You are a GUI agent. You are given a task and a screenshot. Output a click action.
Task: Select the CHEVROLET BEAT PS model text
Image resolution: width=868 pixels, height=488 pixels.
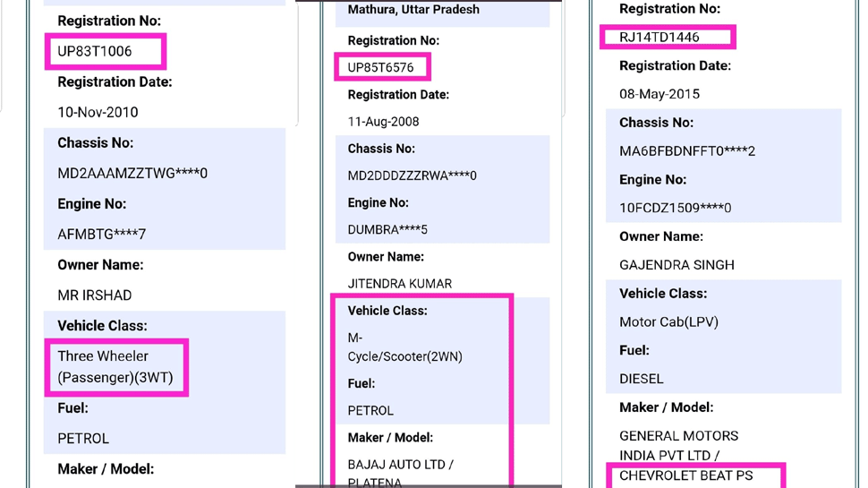(x=686, y=475)
